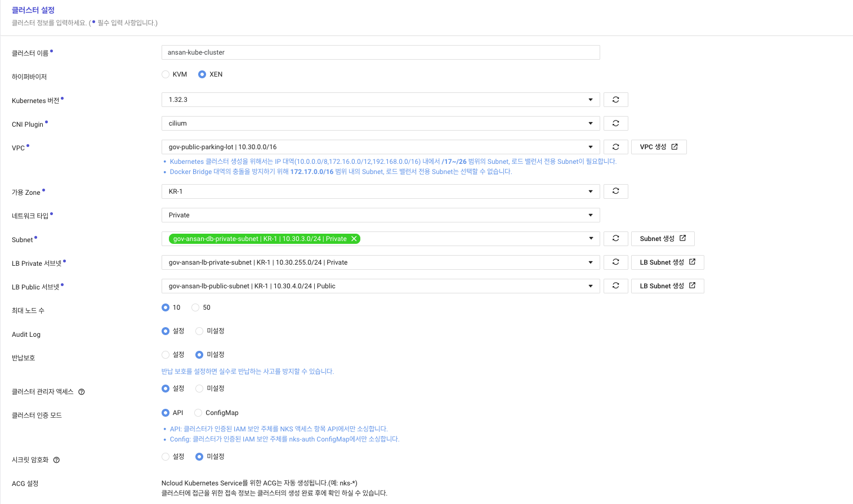Show help for secret encryption

56,460
